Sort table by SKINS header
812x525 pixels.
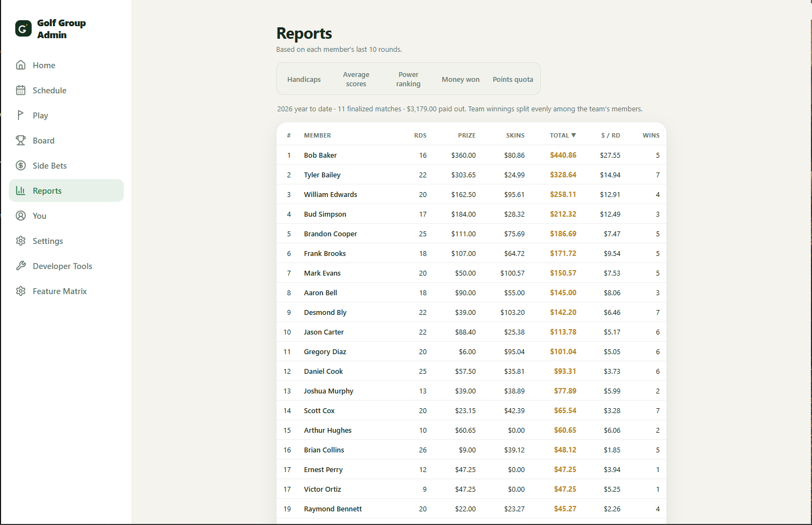[515, 135]
